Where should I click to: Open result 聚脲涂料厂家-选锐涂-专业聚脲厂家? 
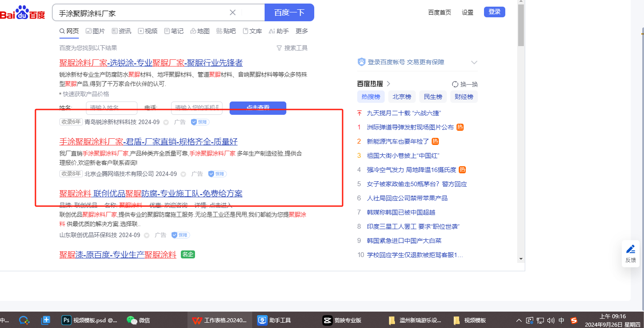[x=151, y=62]
